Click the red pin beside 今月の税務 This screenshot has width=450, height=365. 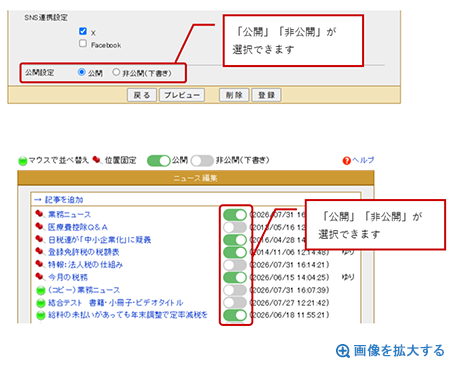pyautogui.click(x=40, y=277)
